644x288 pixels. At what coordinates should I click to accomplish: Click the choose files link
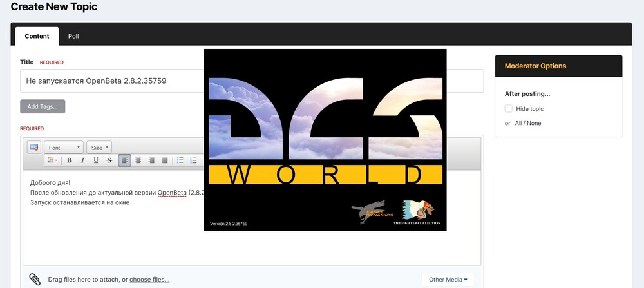(x=149, y=280)
